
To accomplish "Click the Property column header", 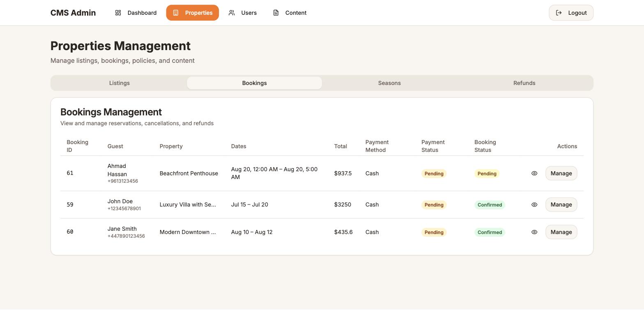I will coord(171,146).
